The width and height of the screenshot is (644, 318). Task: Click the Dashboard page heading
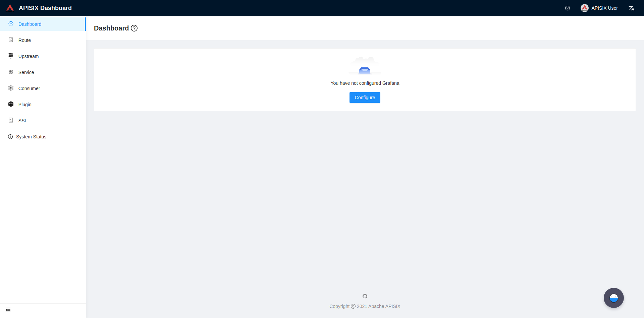click(x=111, y=28)
